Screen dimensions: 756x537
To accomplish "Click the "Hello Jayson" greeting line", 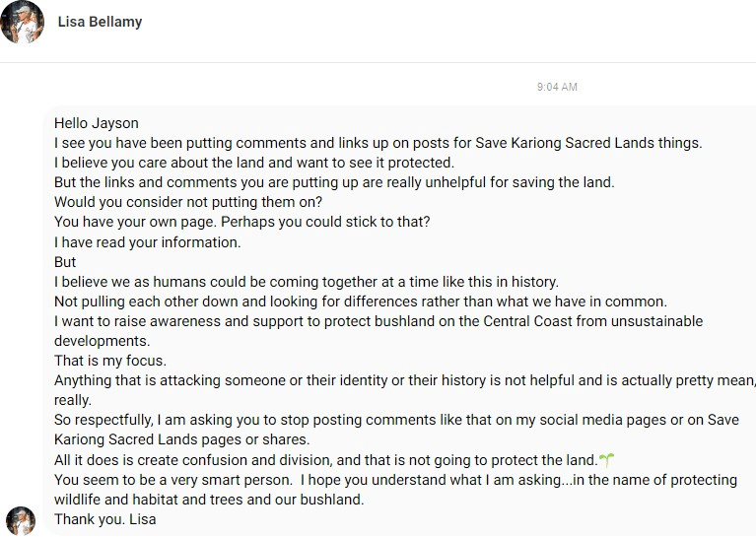I will [97, 123].
